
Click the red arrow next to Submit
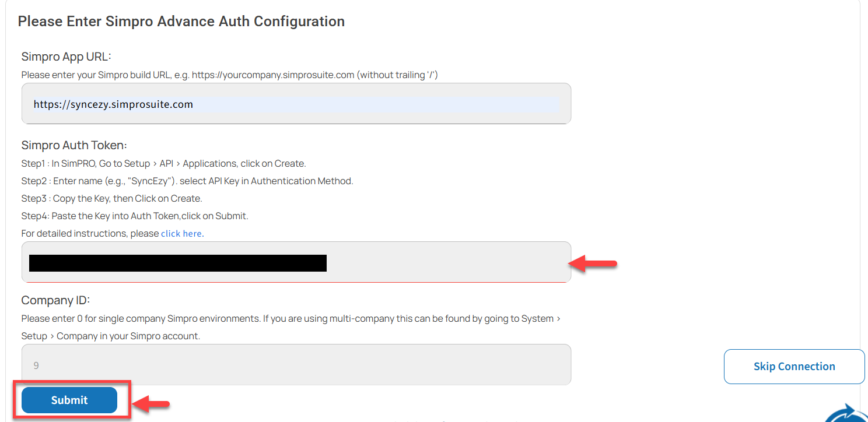[151, 403]
